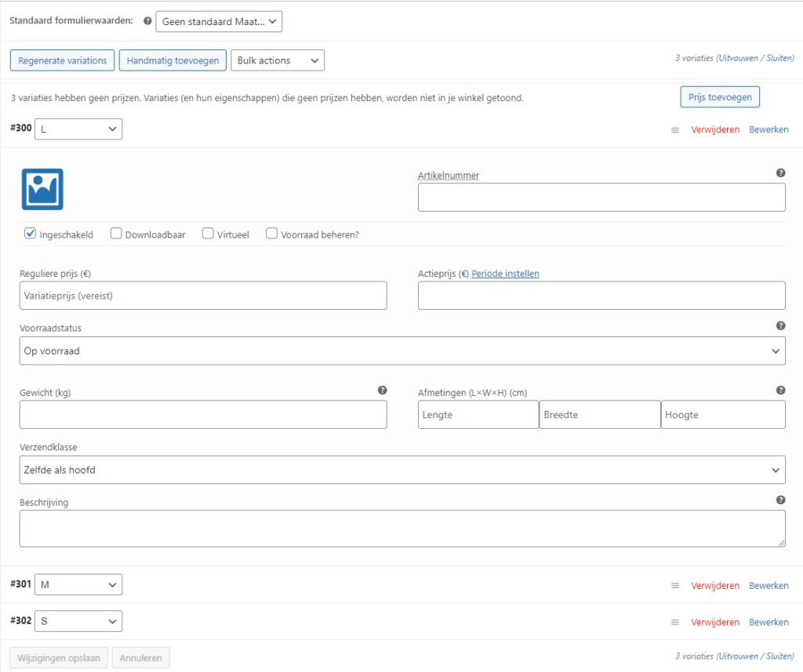Click Regenerate variations button
The image size is (803, 672).
[x=63, y=60]
